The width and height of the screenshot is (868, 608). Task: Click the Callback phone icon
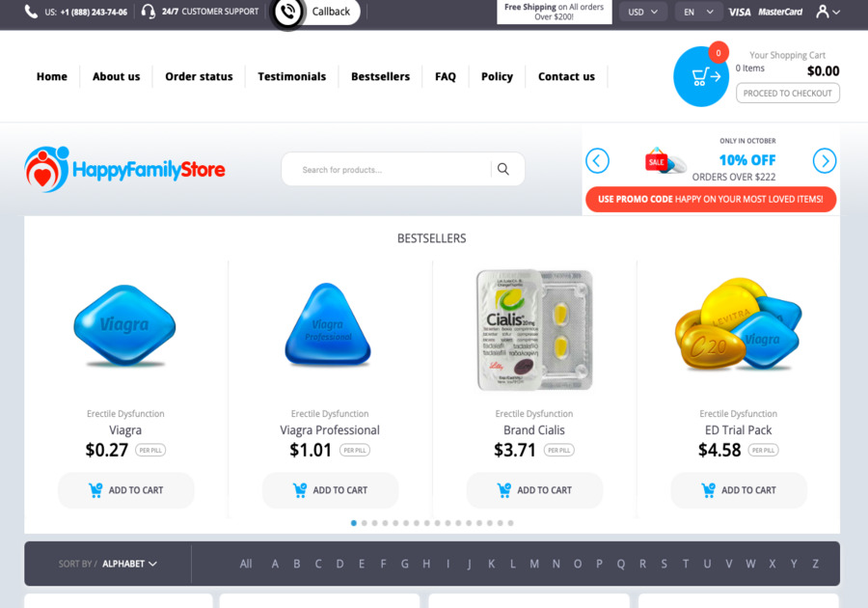(x=287, y=12)
